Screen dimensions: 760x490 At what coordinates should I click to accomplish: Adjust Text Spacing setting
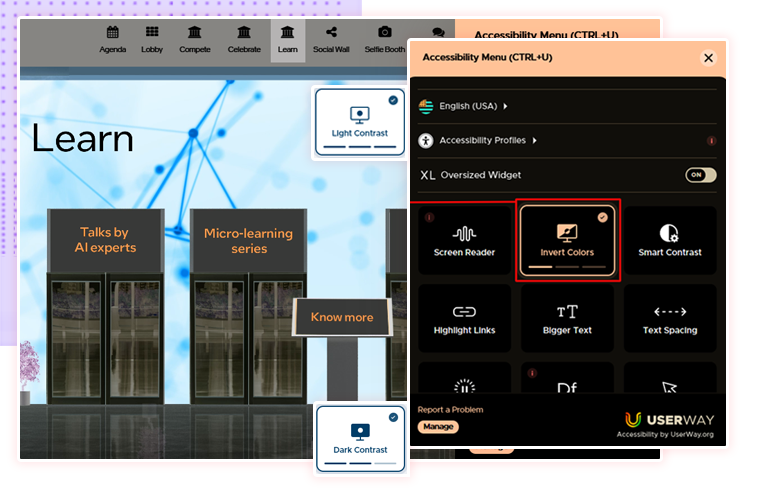pos(670,319)
